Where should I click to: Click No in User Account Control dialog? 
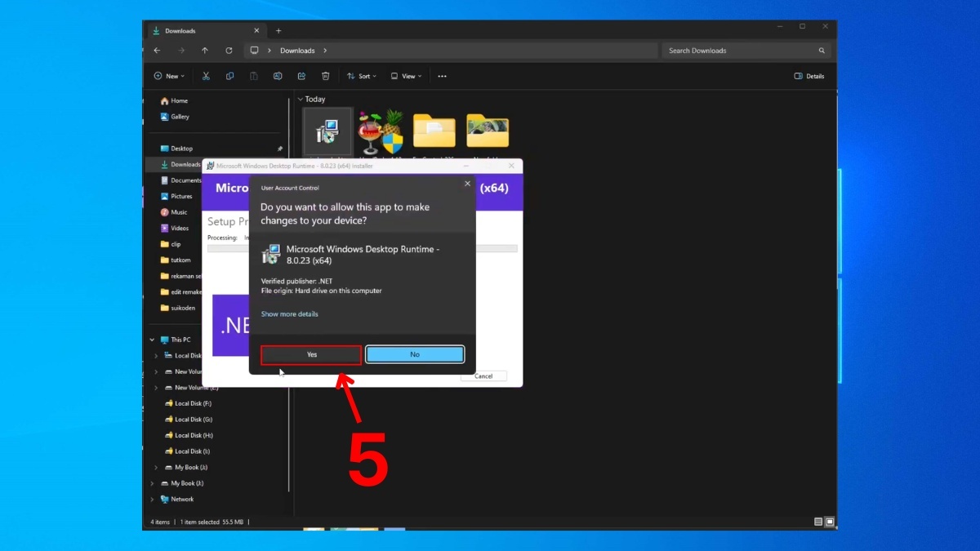coord(415,354)
